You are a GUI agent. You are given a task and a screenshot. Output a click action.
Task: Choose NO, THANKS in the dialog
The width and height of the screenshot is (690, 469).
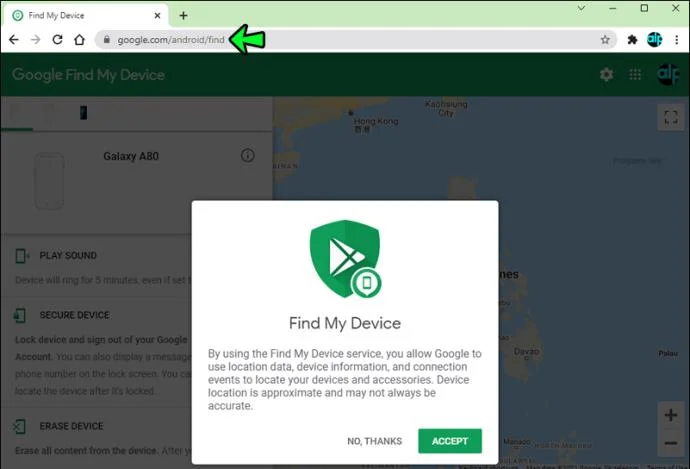click(x=374, y=441)
